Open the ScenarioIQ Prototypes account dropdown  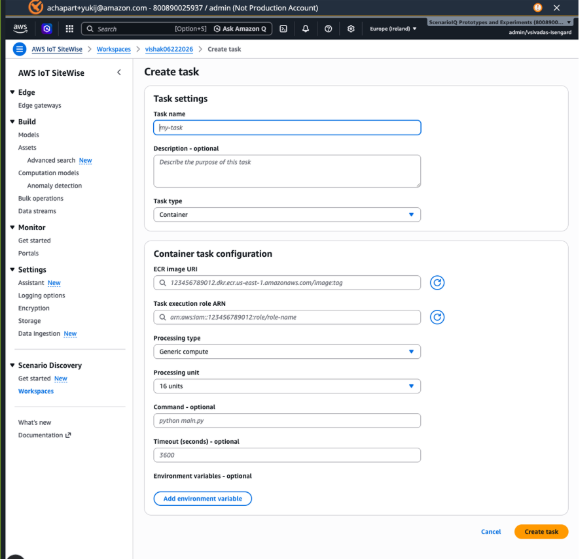(x=500, y=22)
